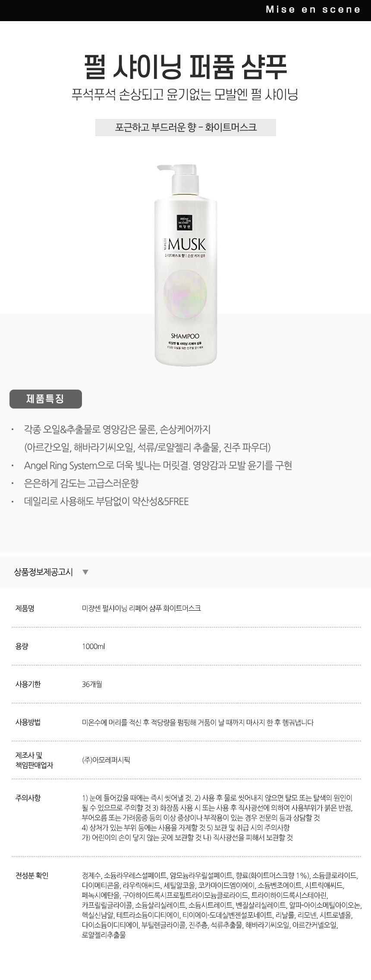Click the (주)아모레퍼시픽 manufacturer text
The width and height of the screenshot is (371, 980).
point(106,760)
